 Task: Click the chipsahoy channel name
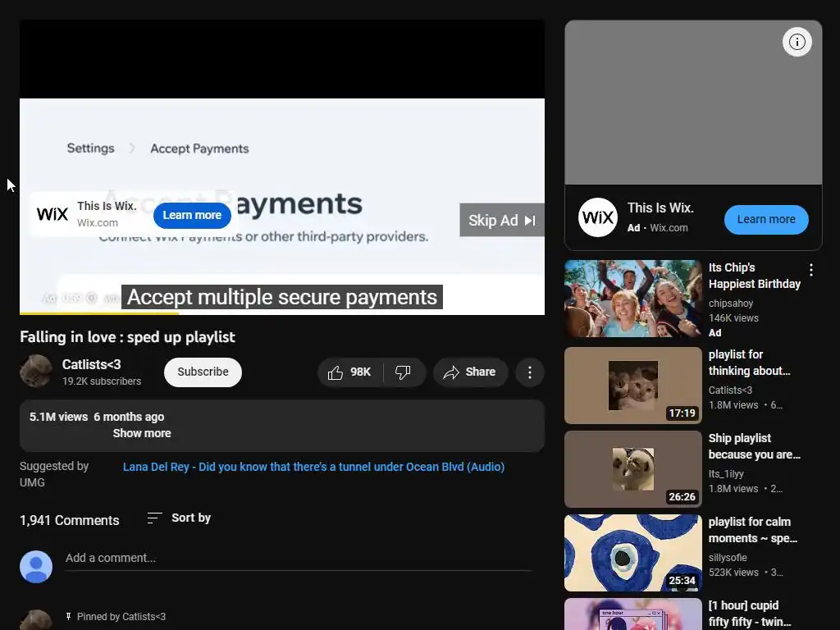click(731, 304)
